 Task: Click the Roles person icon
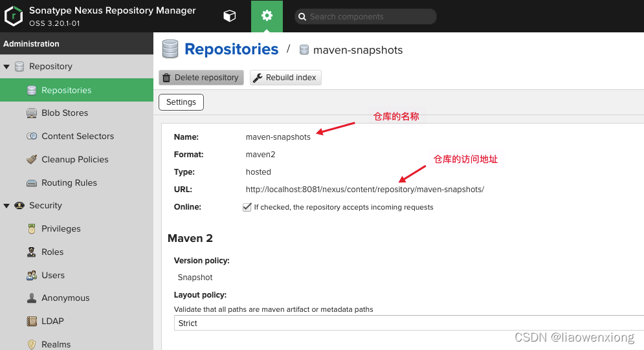pyautogui.click(x=32, y=252)
